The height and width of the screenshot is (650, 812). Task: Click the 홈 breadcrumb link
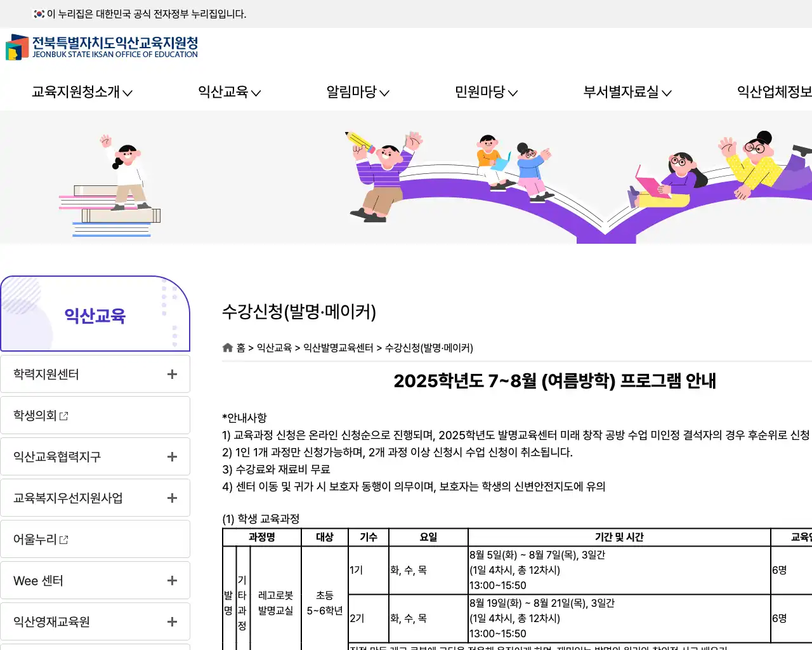(x=240, y=347)
